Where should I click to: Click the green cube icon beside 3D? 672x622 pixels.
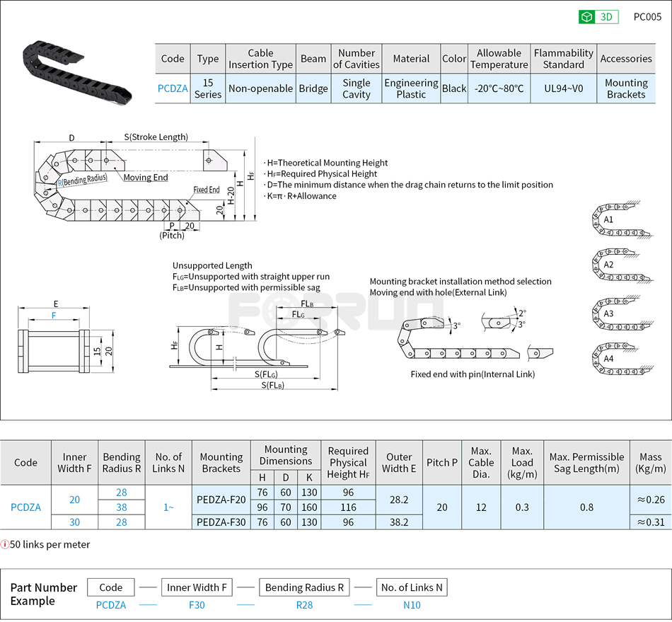(585, 16)
